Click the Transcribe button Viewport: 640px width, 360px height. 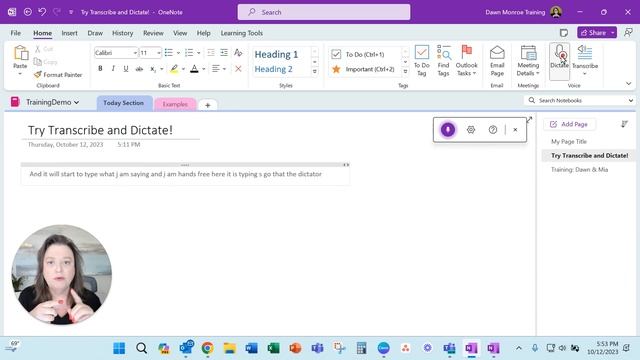(584, 60)
